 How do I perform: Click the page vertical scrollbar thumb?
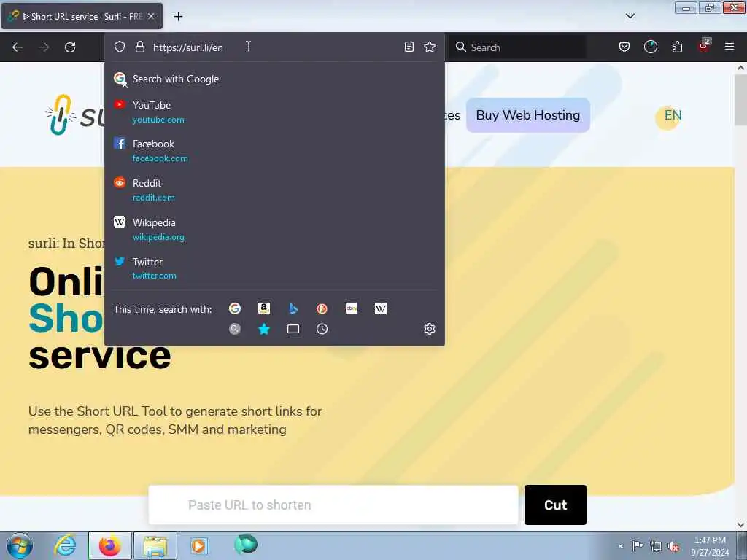740,100
